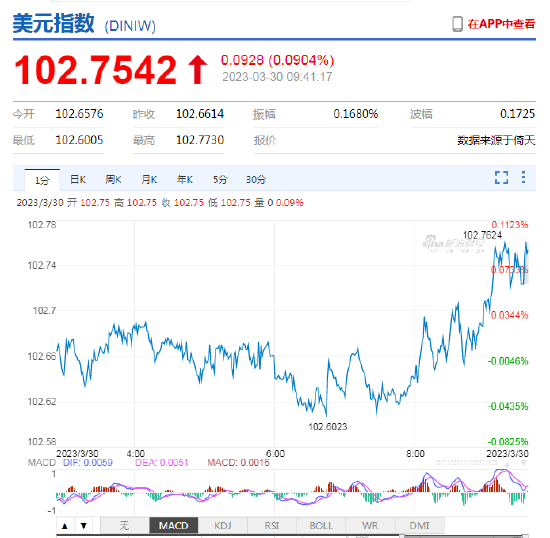Click the 最高 value 102.7730
550x538 pixels.
coord(200,140)
